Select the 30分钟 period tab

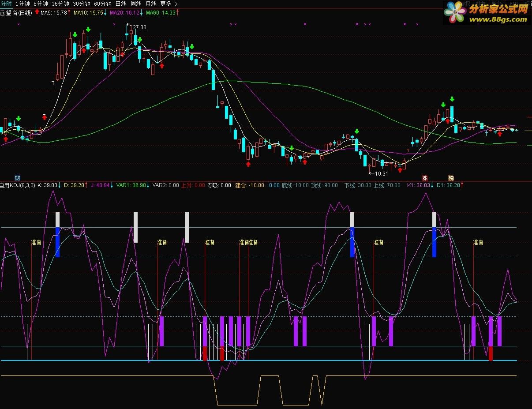tap(82, 4)
